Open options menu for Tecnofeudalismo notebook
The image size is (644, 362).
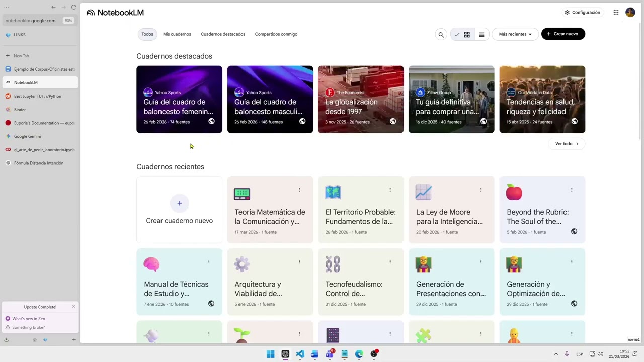(x=390, y=261)
